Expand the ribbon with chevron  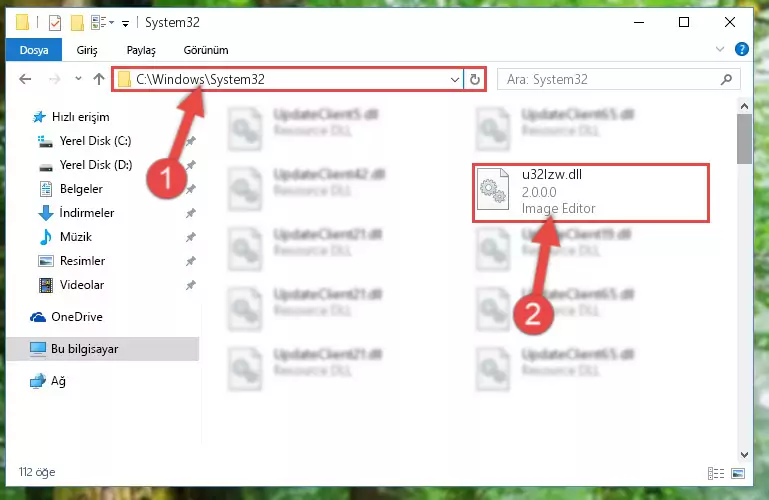pos(719,50)
